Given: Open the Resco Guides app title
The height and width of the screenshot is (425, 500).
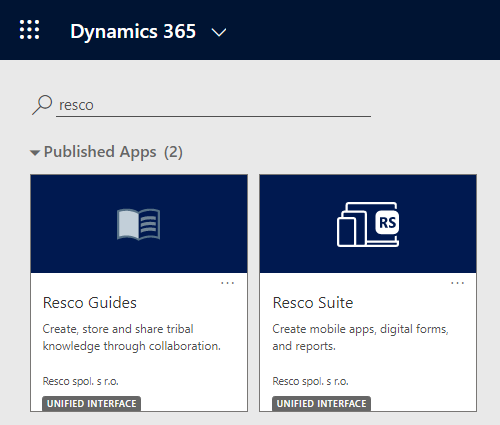Looking at the screenshot, I should (x=90, y=303).
